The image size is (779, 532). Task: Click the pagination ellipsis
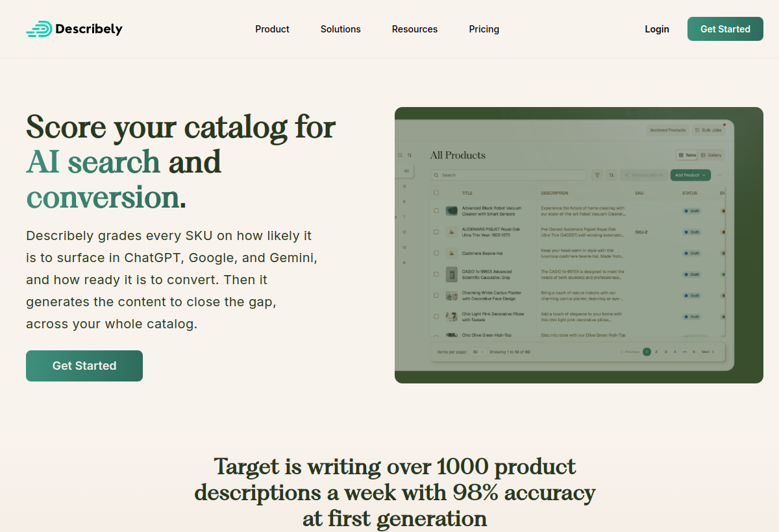[x=684, y=352]
